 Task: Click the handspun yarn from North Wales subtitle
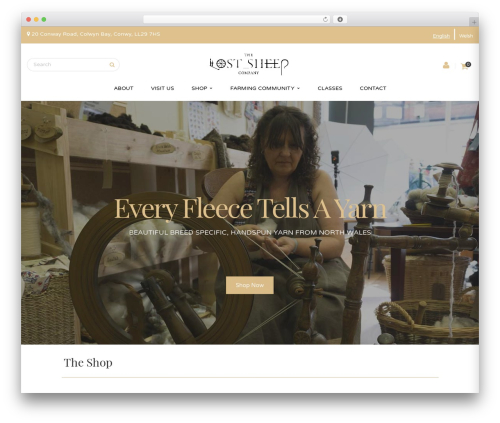(250, 232)
